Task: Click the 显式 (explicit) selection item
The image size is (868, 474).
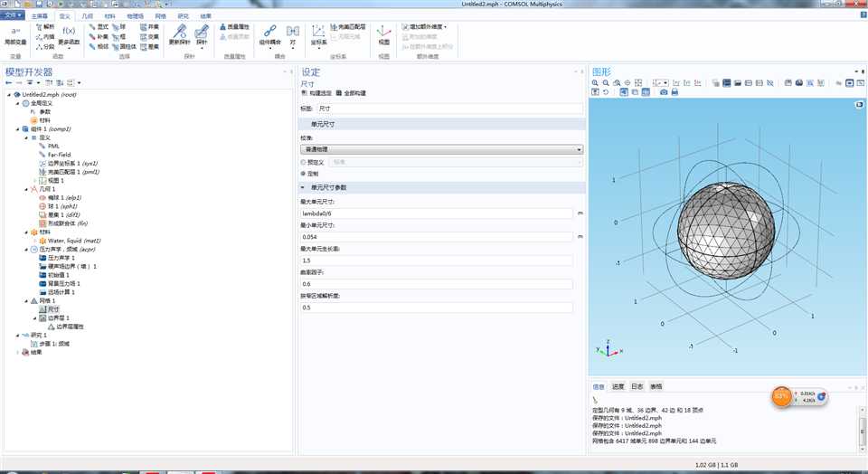Action: [99, 26]
